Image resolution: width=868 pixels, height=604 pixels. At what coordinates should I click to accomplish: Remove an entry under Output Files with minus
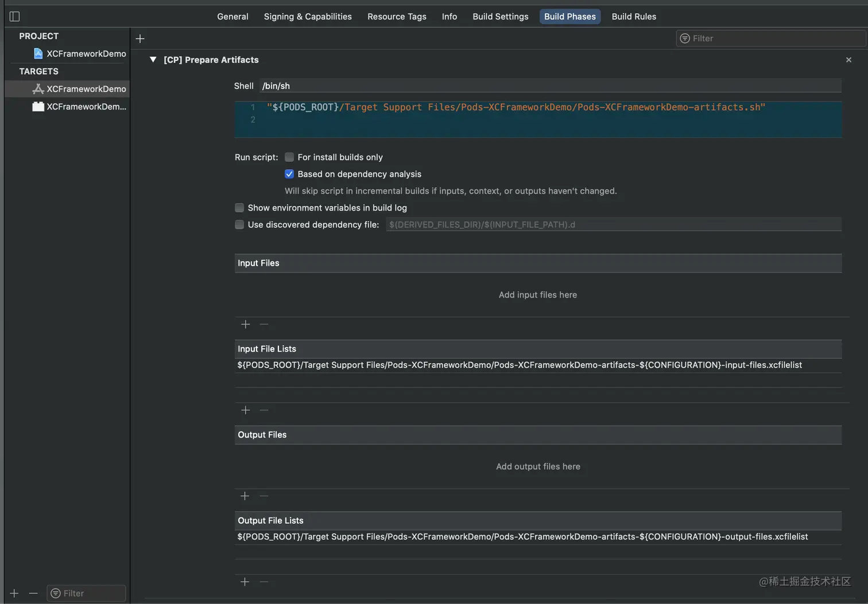pos(264,496)
